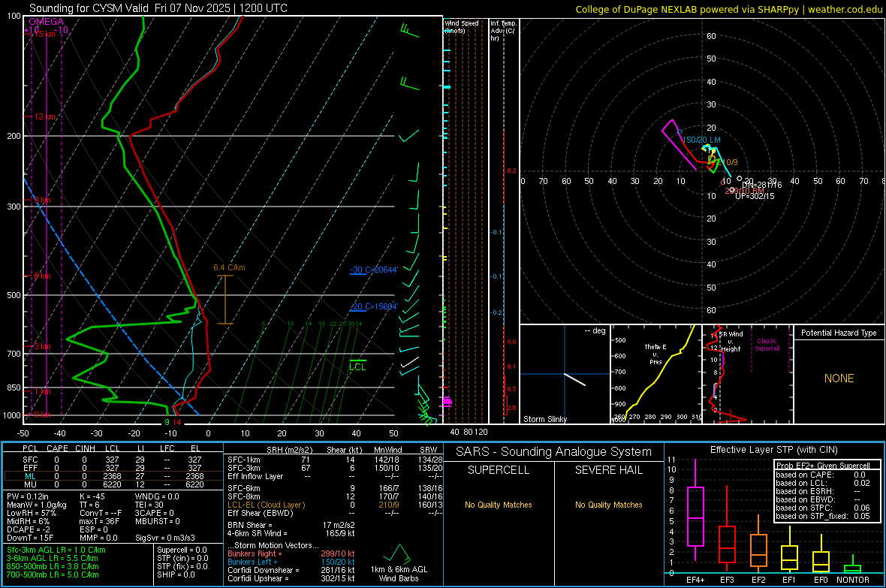Click the 'DN=281/16' hodograph label
The image size is (886, 588).
click(762, 185)
